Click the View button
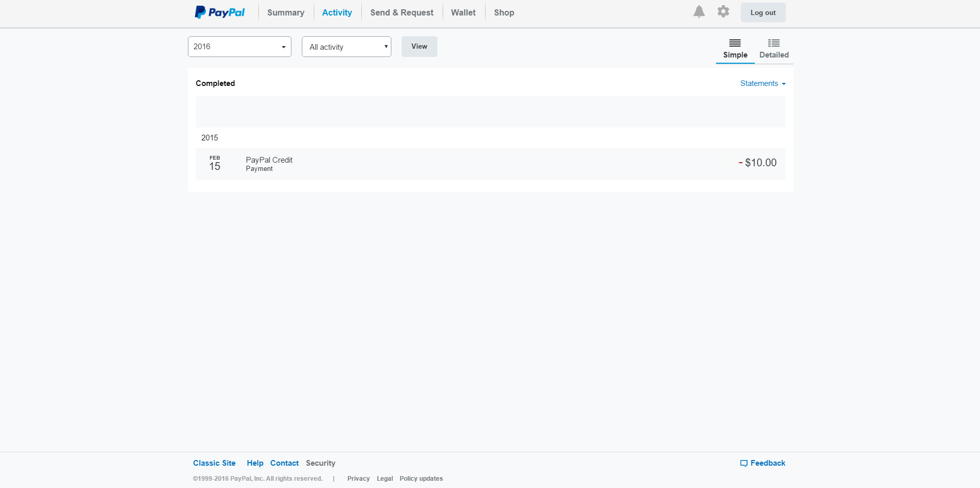The width and height of the screenshot is (980, 488). (x=419, y=47)
